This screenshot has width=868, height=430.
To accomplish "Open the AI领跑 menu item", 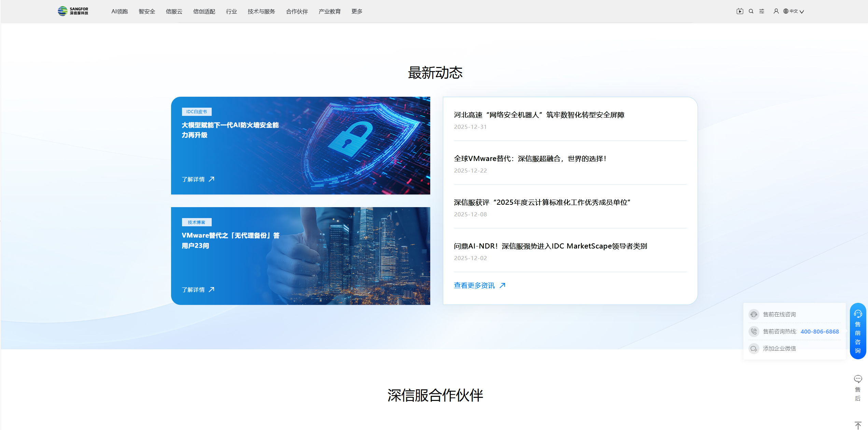I will click(120, 11).
